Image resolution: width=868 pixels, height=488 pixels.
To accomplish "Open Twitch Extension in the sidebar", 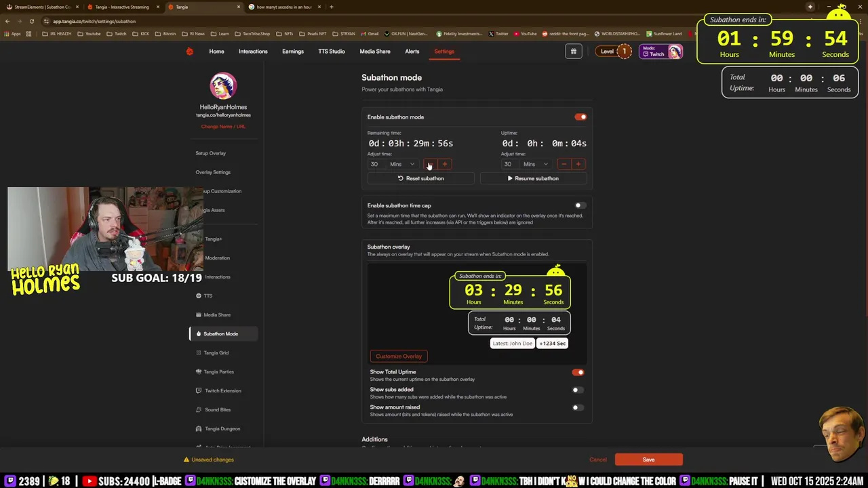I will (222, 390).
